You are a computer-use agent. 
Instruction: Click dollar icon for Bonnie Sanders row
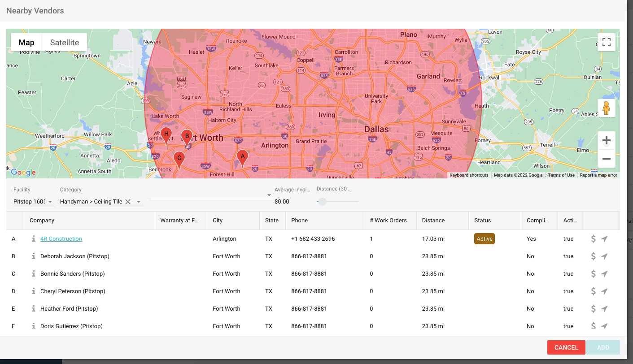point(594,274)
